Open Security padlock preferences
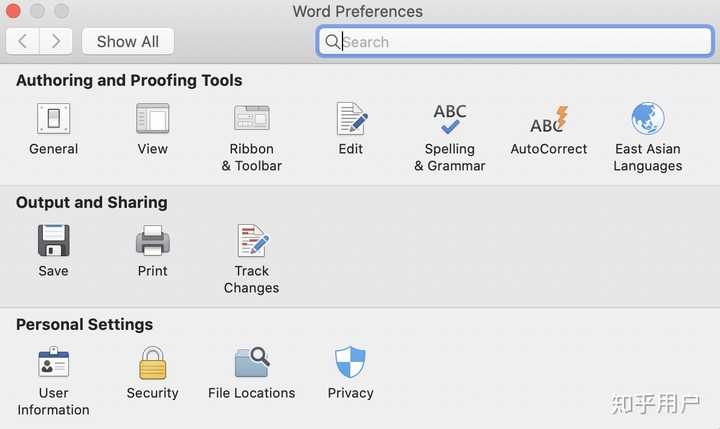This screenshot has width=720, height=429. coord(153,364)
